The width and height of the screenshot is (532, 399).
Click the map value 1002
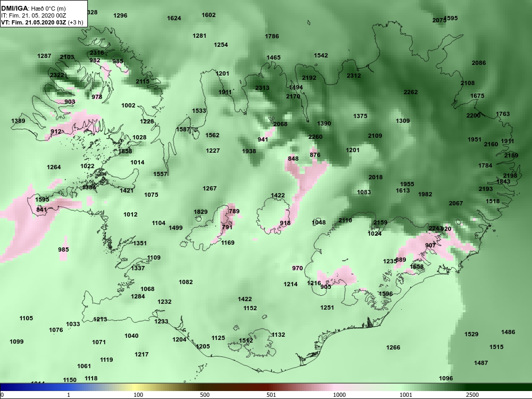point(128,105)
